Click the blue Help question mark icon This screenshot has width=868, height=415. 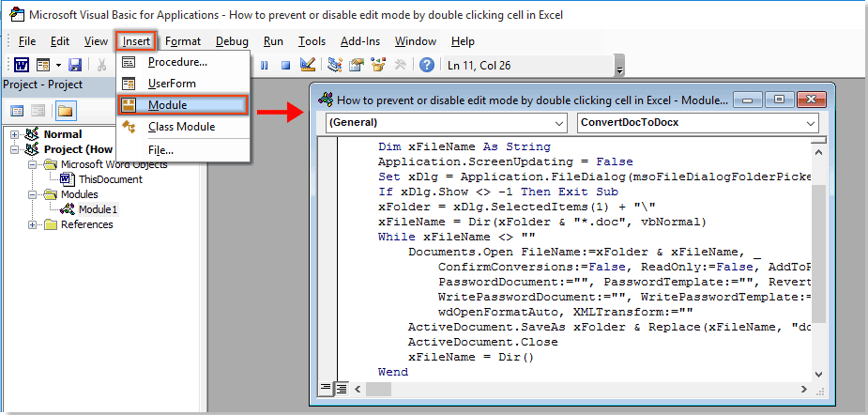click(427, 65)
